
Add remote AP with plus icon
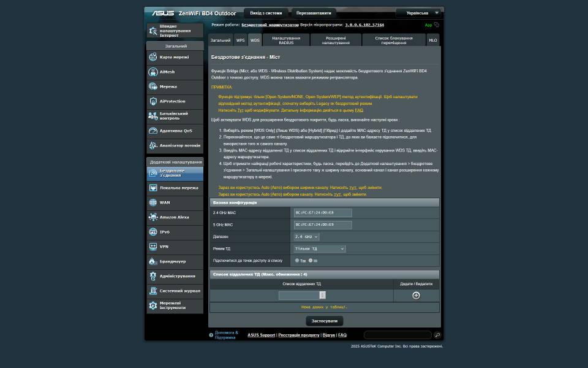[416, 296]
